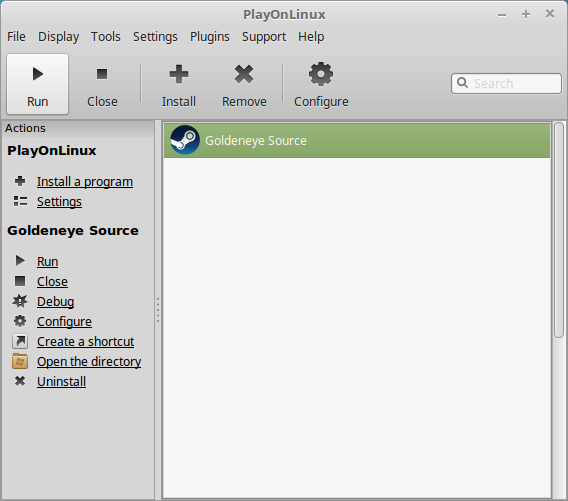Screen dimensions: 568x501
Task: Open the Settings menu in menu bar
Action: pos(155,37)
